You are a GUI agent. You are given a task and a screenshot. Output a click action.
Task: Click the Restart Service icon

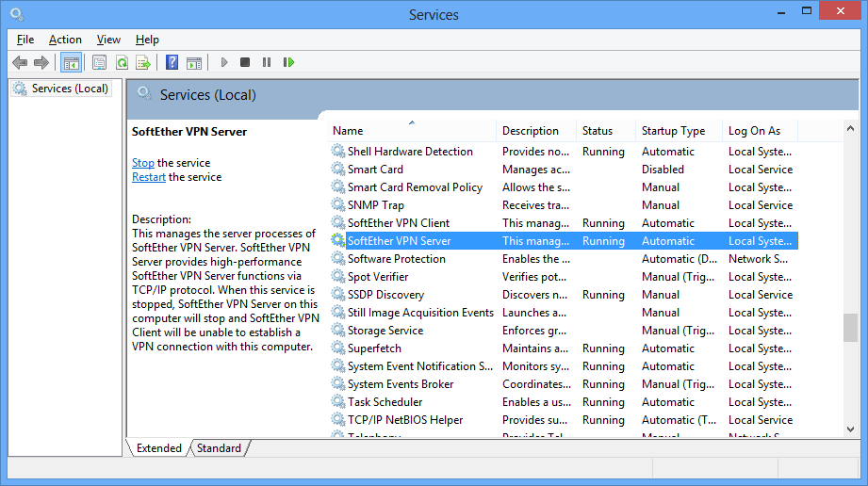[288, 62]
